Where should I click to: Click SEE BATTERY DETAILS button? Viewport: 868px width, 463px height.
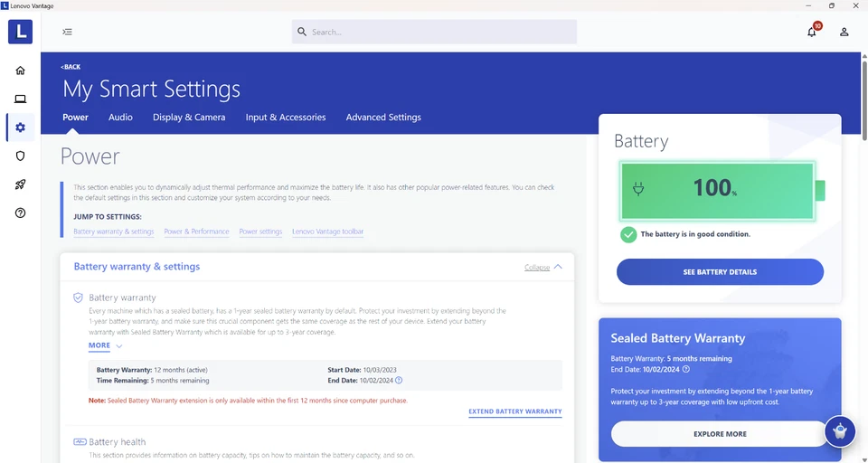click(x=720, y=271)
